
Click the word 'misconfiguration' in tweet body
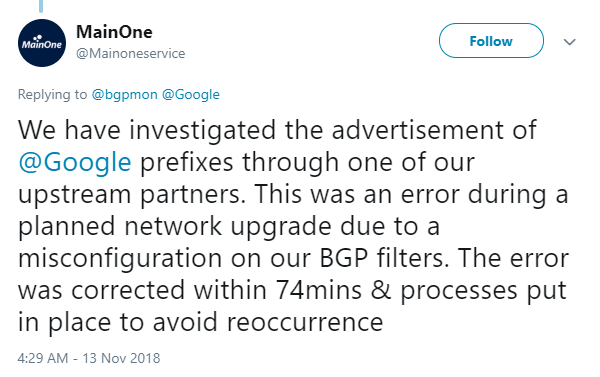(120, 259)
